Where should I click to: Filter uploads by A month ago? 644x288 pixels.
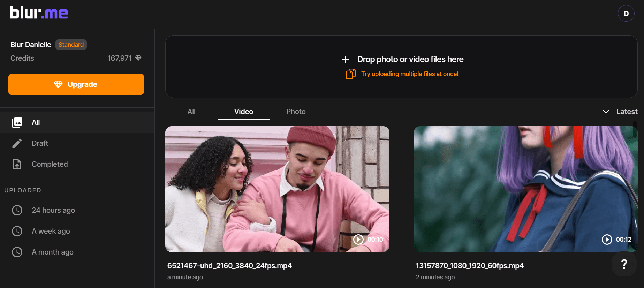(52, 252)
